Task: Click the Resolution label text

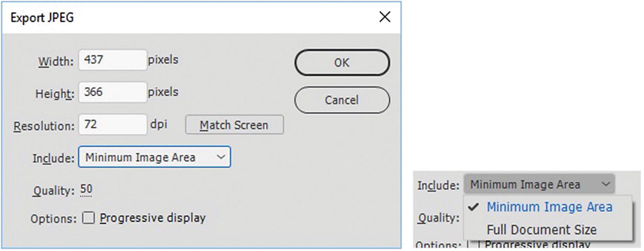Action: coord(44,126)
